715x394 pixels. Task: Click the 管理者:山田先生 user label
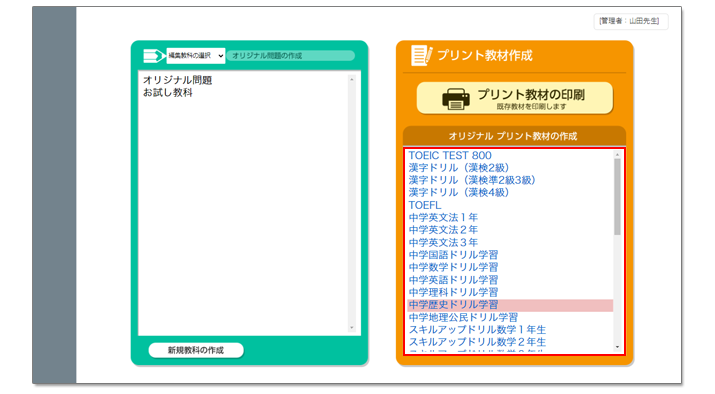click(631, 21)
